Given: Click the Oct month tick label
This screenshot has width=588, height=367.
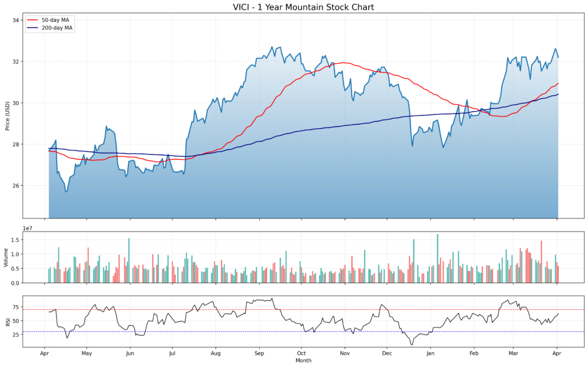Looking at the screenshot, I should click(x=301, y=353).
